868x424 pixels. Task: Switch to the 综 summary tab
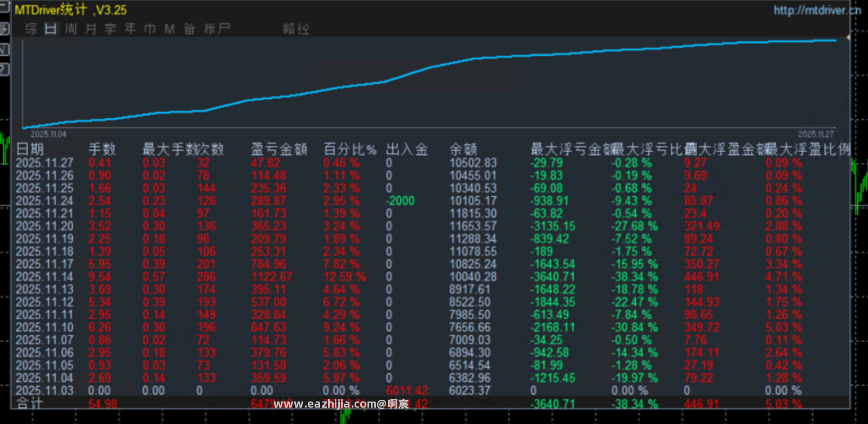pyautogui.click(x=32, y=29)
